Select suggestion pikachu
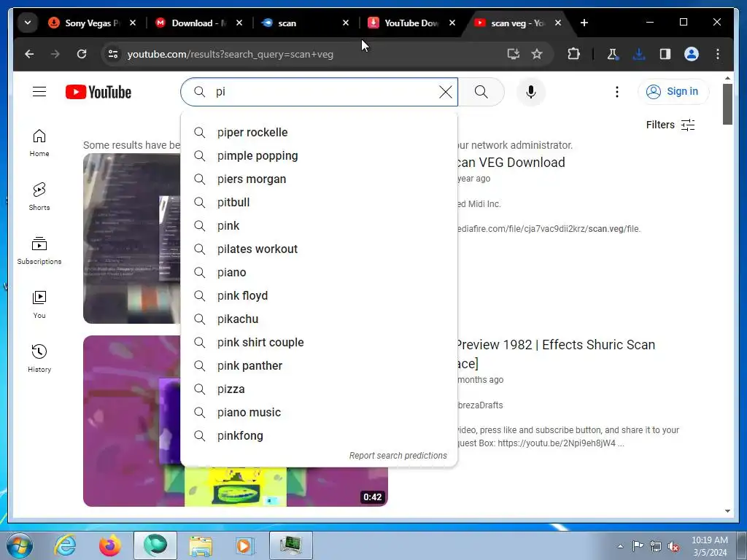This screenshot has width=747, height=560. pyautogui.click(x=319, y=319)
